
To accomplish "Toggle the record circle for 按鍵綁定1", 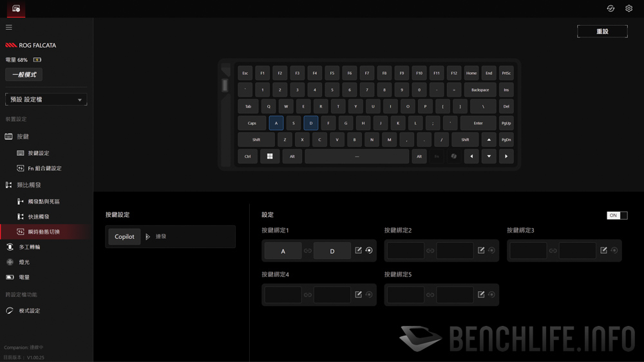I will click(x=369, y=250).
